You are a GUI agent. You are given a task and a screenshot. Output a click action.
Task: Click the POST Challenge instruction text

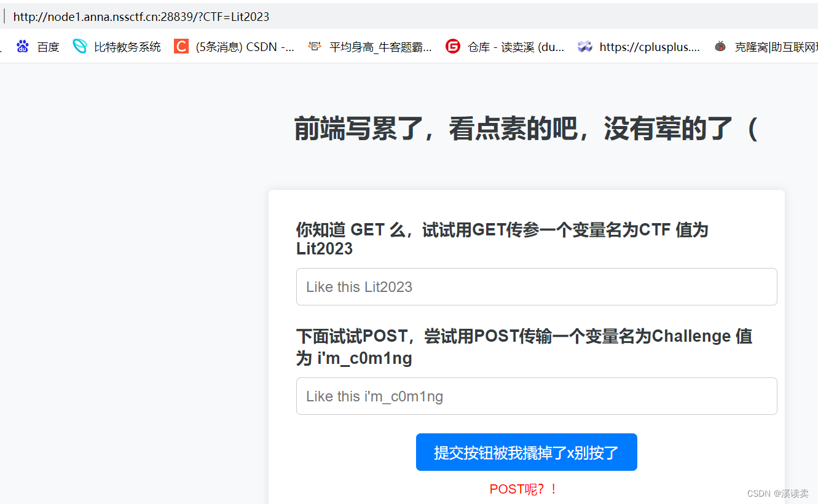click(524, 347)
